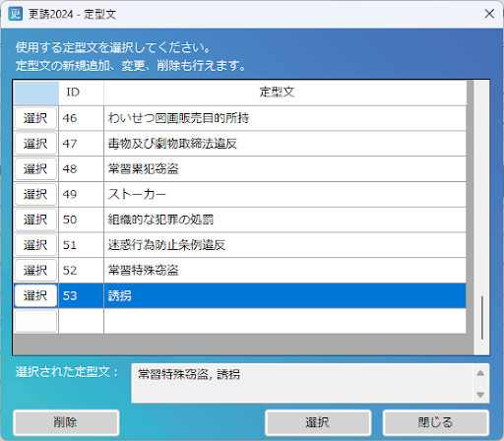Select the row 毒物及び劇物取締法違反
This screenshot has width=504, height=441.
(284, 144)
